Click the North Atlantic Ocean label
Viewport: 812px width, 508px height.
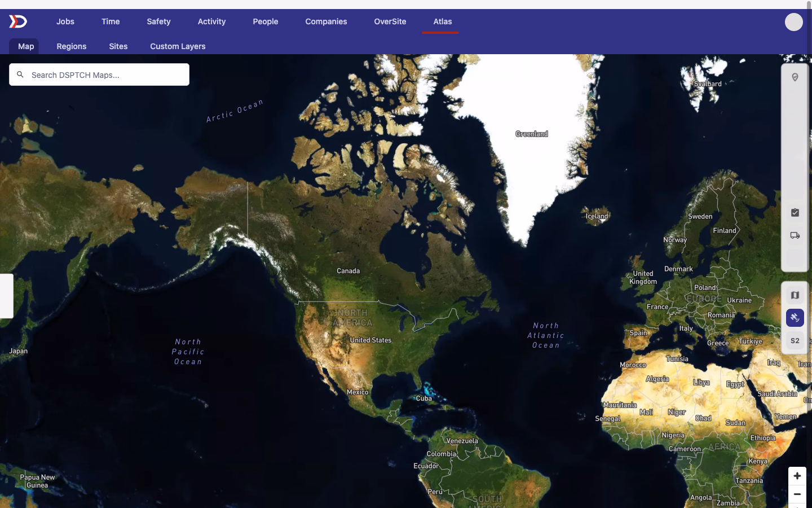click(546, 335)
